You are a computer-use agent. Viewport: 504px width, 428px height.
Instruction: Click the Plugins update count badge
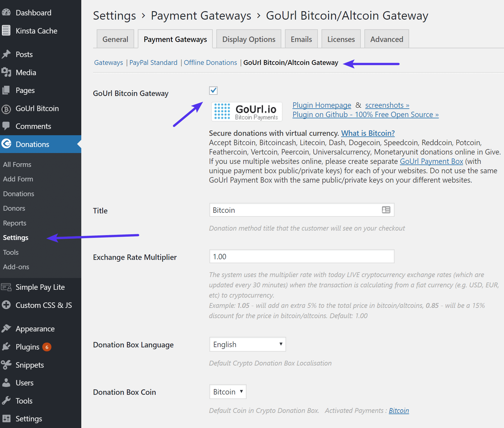point(47,347)
